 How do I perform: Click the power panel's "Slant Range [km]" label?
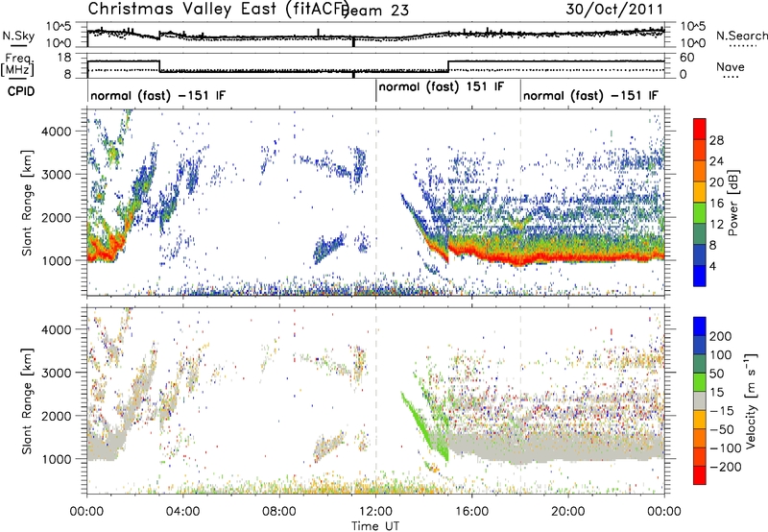pos(27,203)
